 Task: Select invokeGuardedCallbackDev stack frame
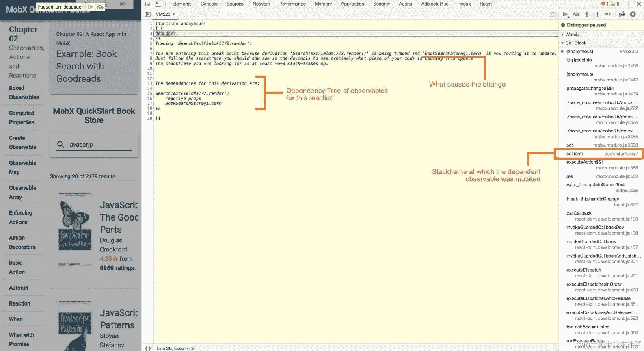tap(600, 230)
